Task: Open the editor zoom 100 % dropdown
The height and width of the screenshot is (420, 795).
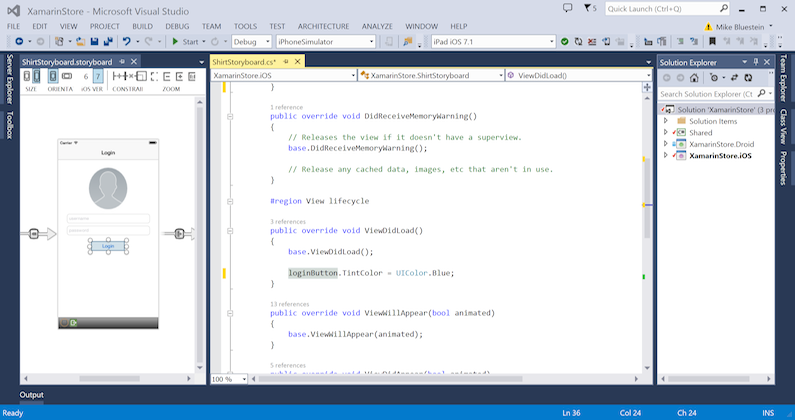Action: tap(229, 379)
